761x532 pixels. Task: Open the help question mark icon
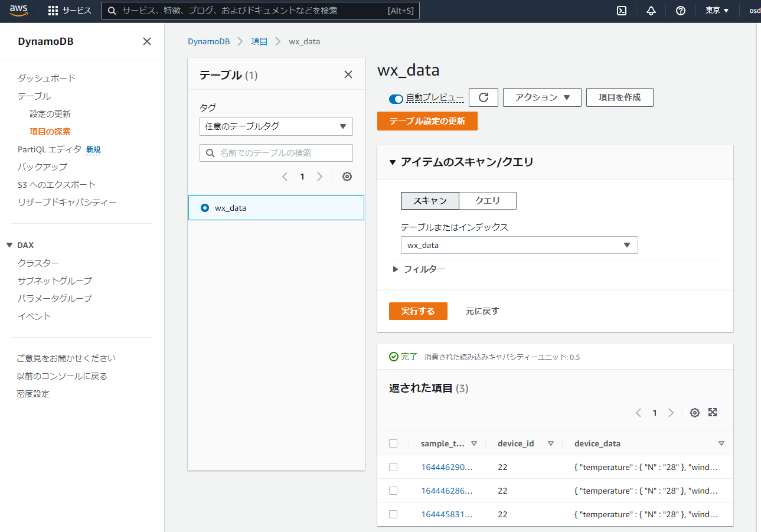point(681,11)
